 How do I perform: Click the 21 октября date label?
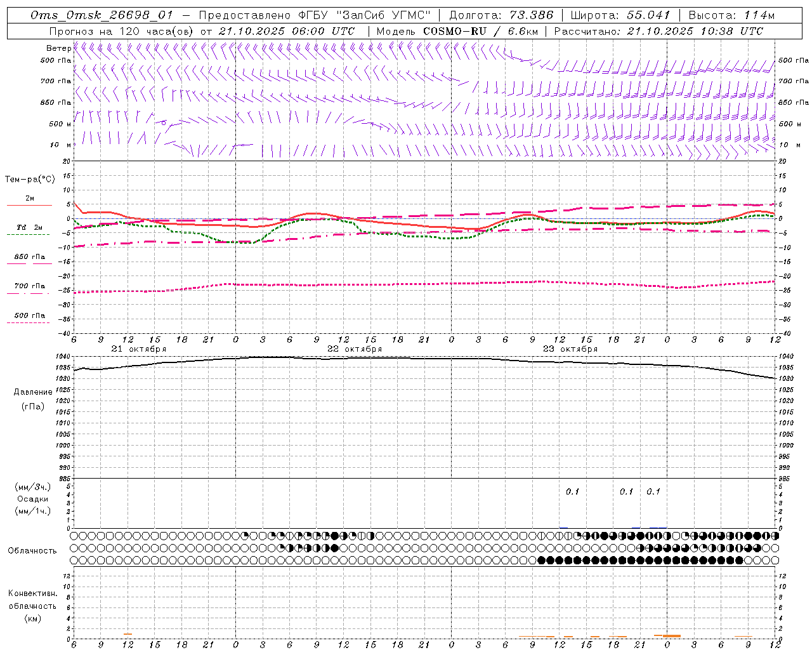139,349
